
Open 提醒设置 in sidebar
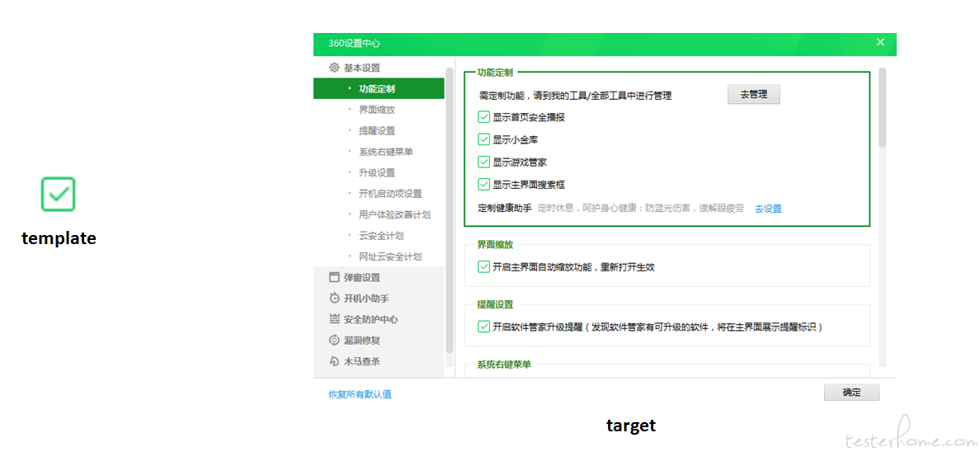pos(379,130)
